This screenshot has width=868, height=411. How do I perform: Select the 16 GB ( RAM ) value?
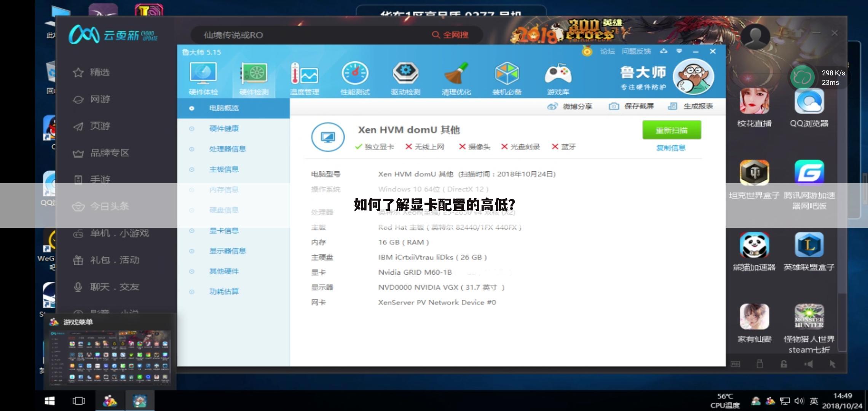click(404, 242)
